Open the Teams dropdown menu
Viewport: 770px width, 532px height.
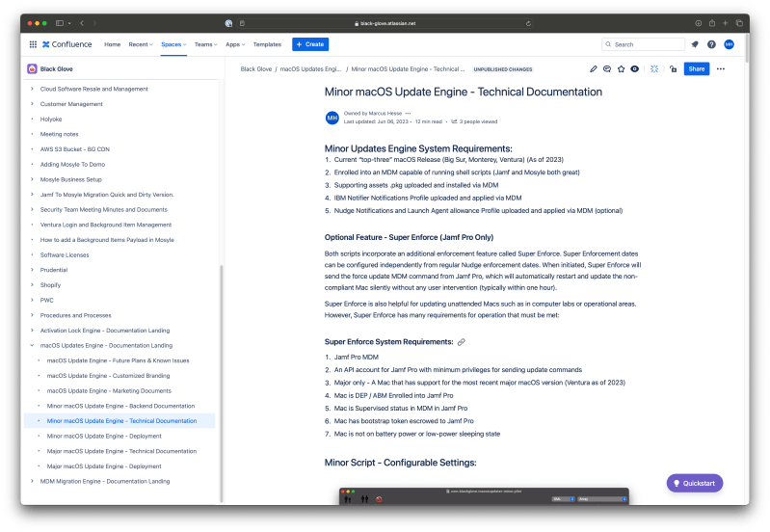tap(206, 44)
